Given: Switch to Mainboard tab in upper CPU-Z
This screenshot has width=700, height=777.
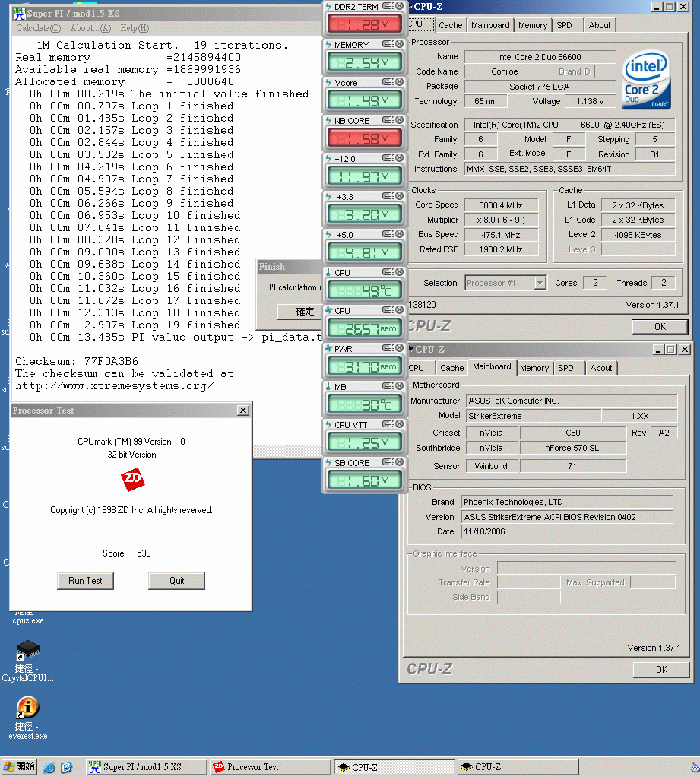Looking at the screenshot, I should [490, 25].
